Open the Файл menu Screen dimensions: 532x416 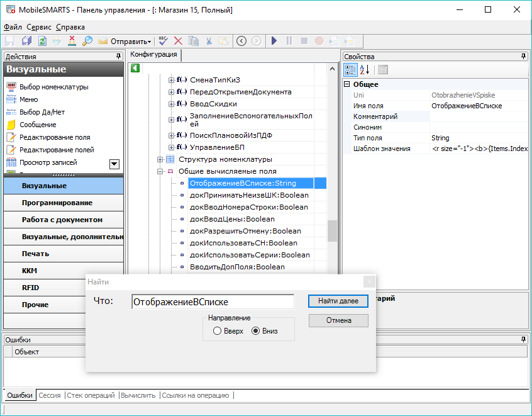coord(13,27)
